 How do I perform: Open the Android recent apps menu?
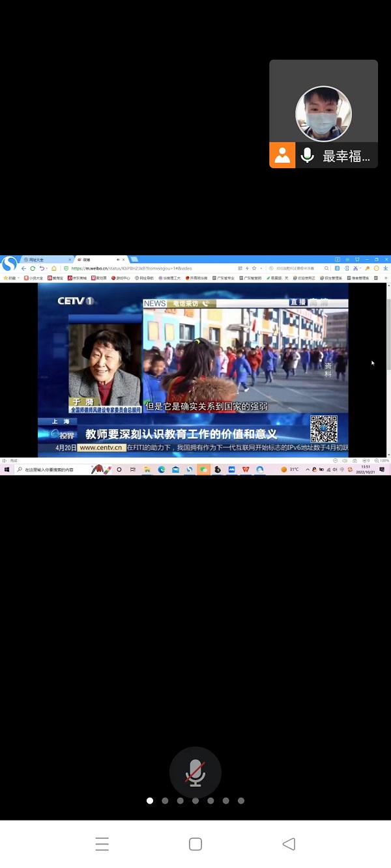pos(102,844)
